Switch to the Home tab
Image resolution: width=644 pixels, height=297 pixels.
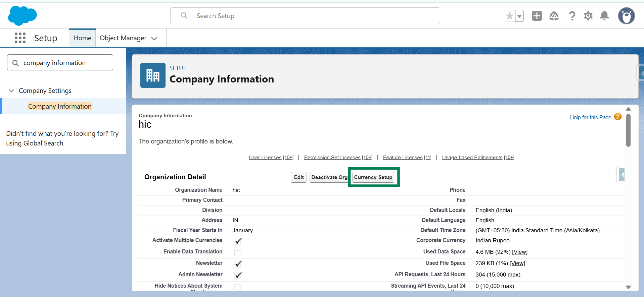point(82,38)
